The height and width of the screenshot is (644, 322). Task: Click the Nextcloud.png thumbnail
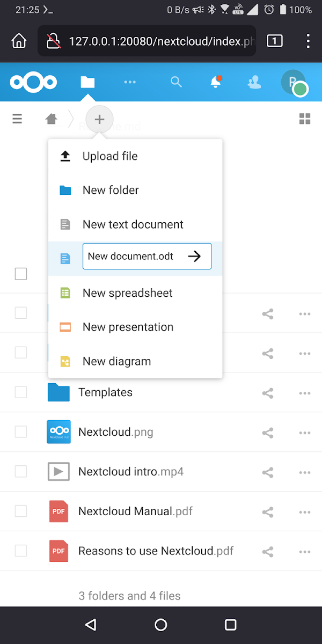tap(58, 431)
